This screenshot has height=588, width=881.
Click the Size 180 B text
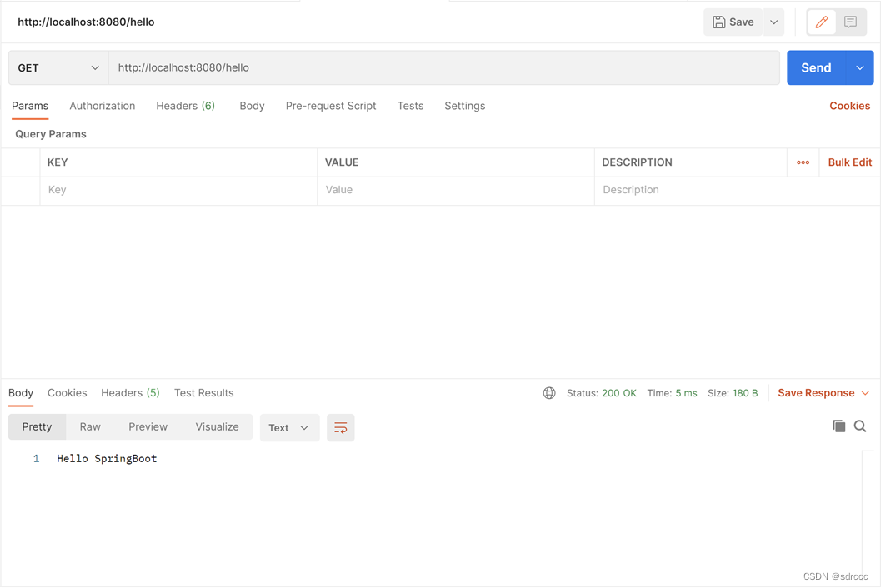(733, 393)
